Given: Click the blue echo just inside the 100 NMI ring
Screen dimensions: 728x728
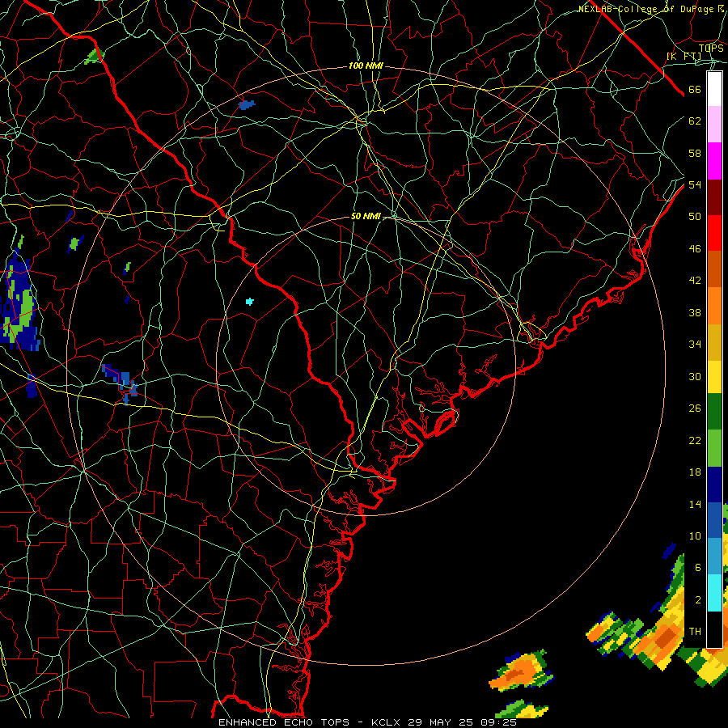Looking at the screenshot, I should coord(246,104).
